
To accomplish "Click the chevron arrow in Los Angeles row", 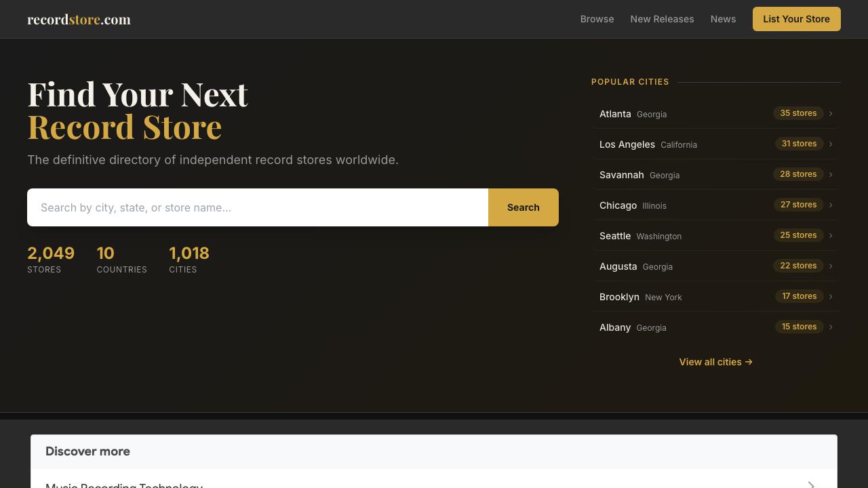I will tap(831, 144).
